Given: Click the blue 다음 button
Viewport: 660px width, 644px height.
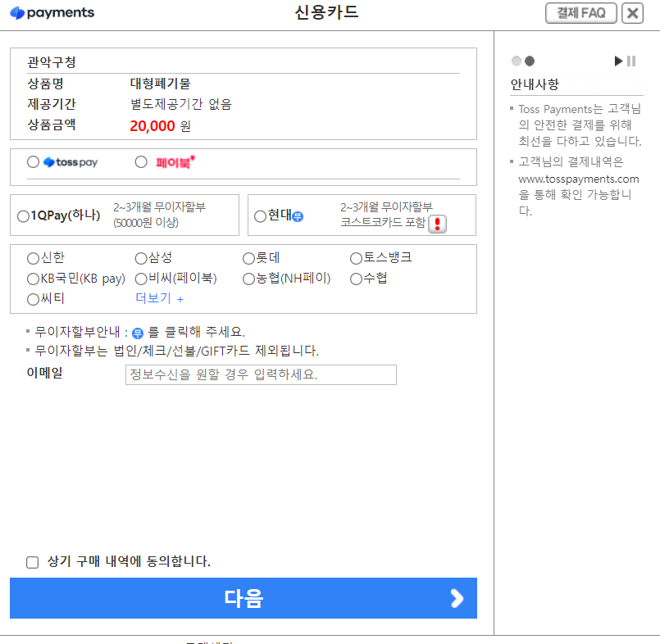Looking at the screenshot, I should 244,598.
